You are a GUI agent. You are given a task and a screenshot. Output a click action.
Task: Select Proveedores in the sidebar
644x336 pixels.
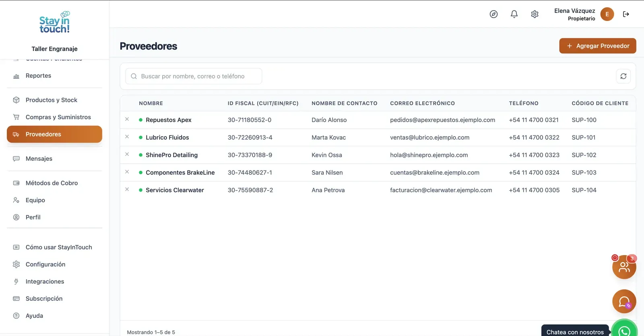54,134
